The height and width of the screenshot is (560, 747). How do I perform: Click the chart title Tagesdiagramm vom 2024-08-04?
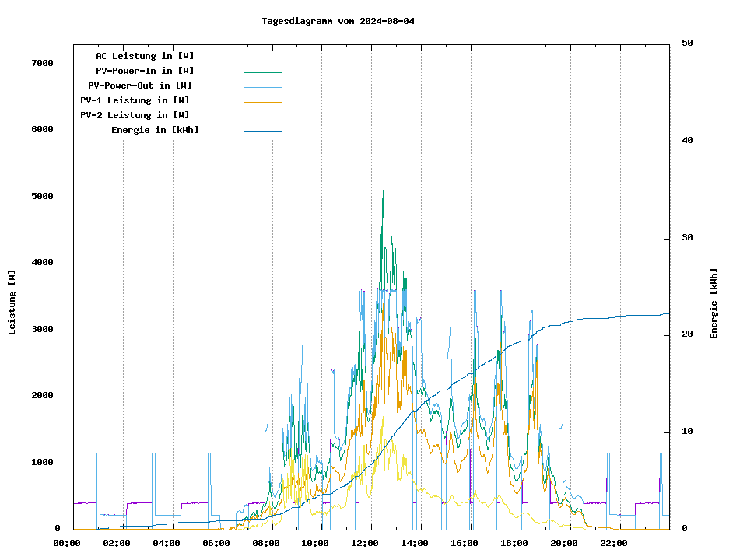(x=338, y=21)
